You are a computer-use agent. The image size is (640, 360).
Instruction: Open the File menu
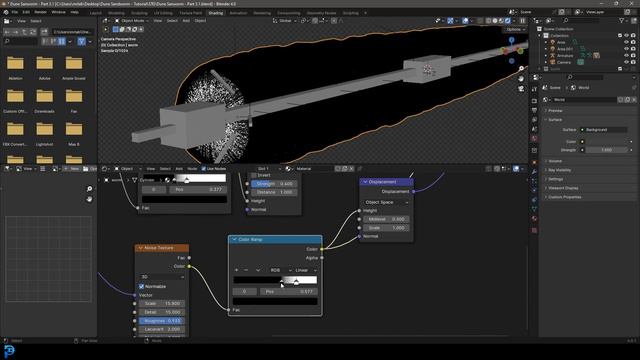point(15,12)
